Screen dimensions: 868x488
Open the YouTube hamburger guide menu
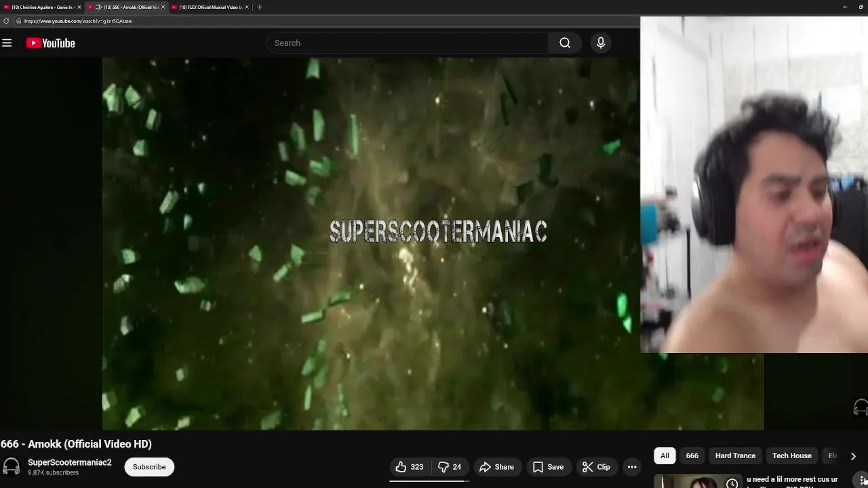pos(7,43)
